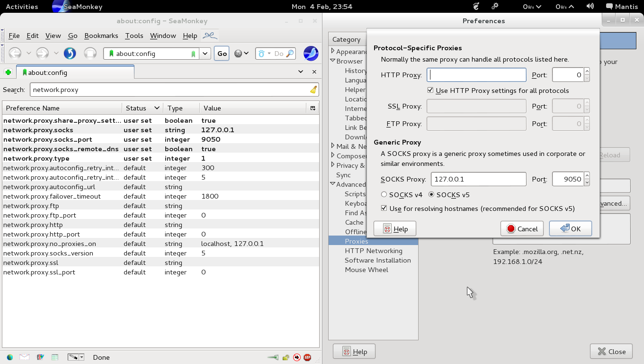
Task: Select the Proxies category
Action: (x=373, y=241)
